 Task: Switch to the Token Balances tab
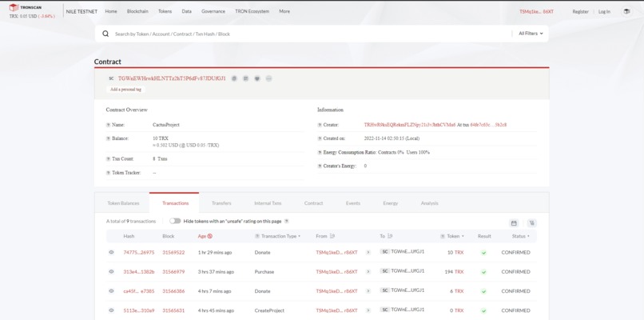[x=123, y=203]
